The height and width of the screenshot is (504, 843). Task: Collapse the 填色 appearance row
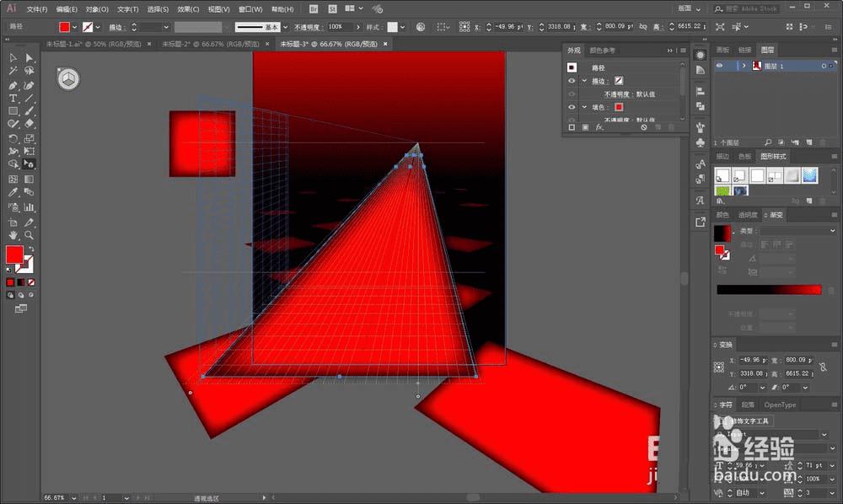[584, 107]
